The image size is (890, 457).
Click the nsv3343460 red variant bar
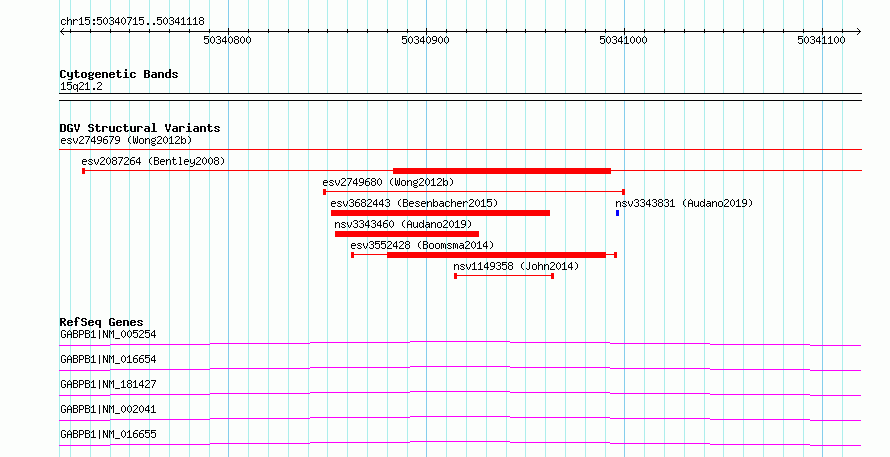(x=407, y=234)
